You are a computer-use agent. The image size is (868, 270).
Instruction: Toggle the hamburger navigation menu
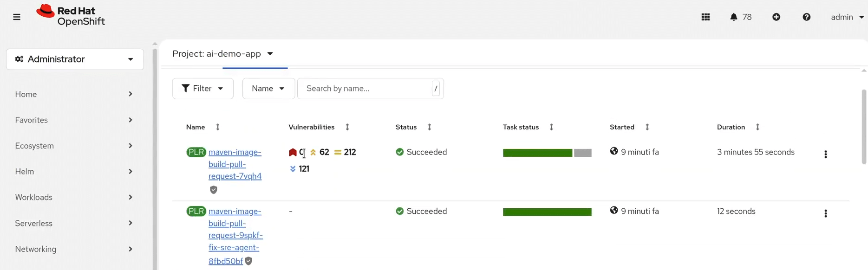coord(17,17)
